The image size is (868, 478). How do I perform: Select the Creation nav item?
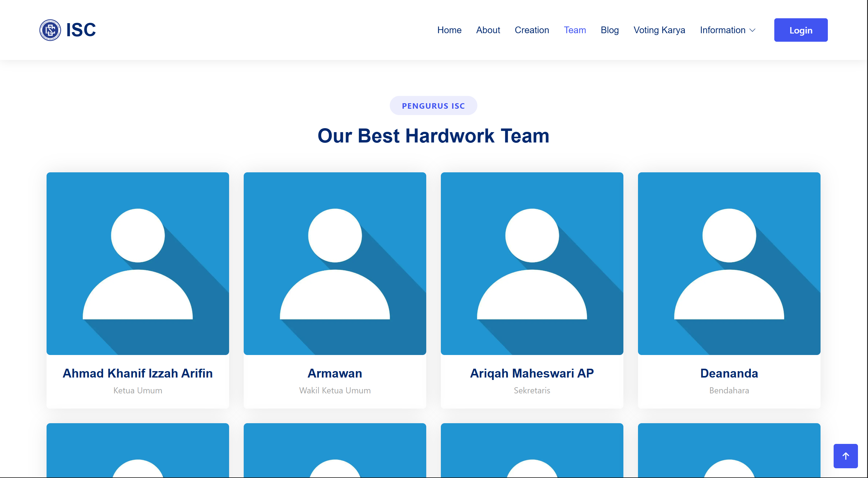532,30
